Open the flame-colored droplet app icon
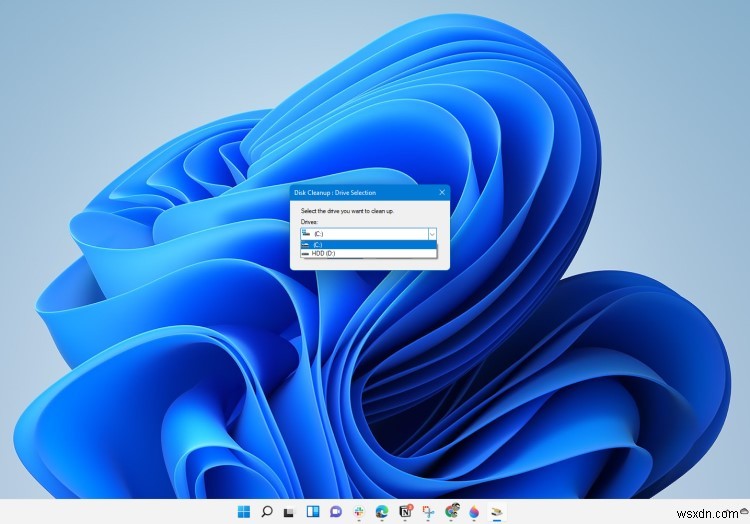750x524 pixels. 474,512
